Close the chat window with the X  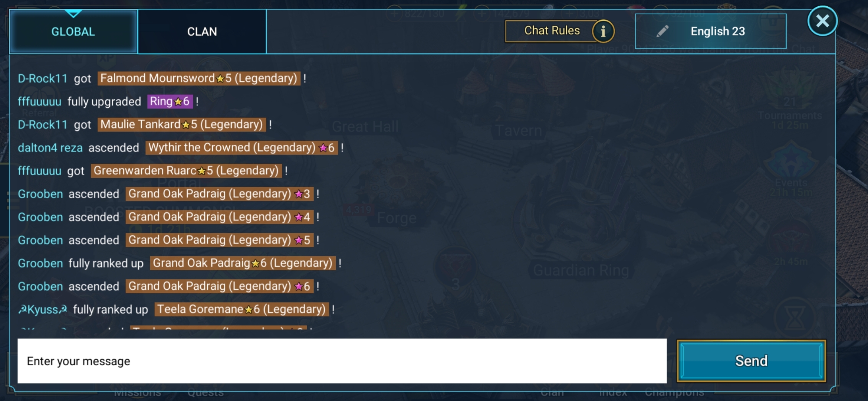pyautogui.click(x=822, y=21)
